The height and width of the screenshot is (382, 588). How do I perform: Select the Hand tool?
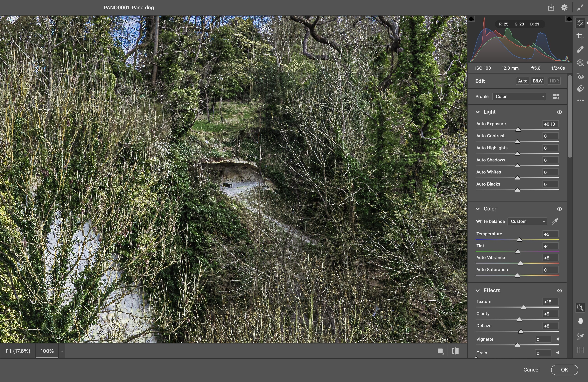coord(580,321)
